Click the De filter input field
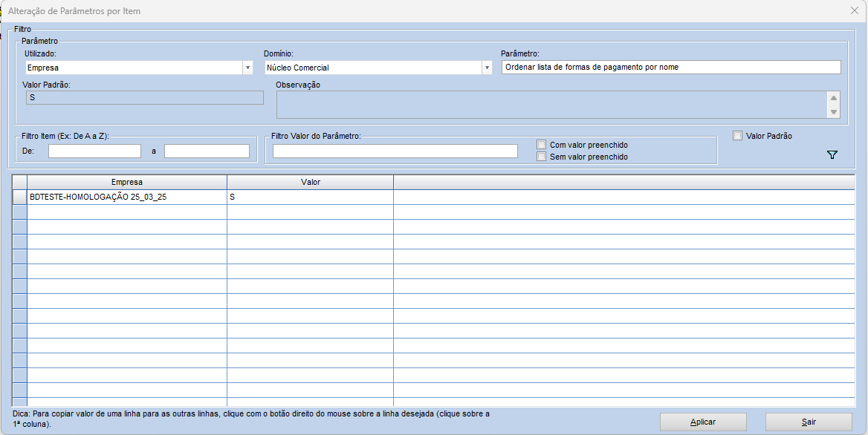Image resolution: width=868 pixels, height=435 pixels. 94,151
